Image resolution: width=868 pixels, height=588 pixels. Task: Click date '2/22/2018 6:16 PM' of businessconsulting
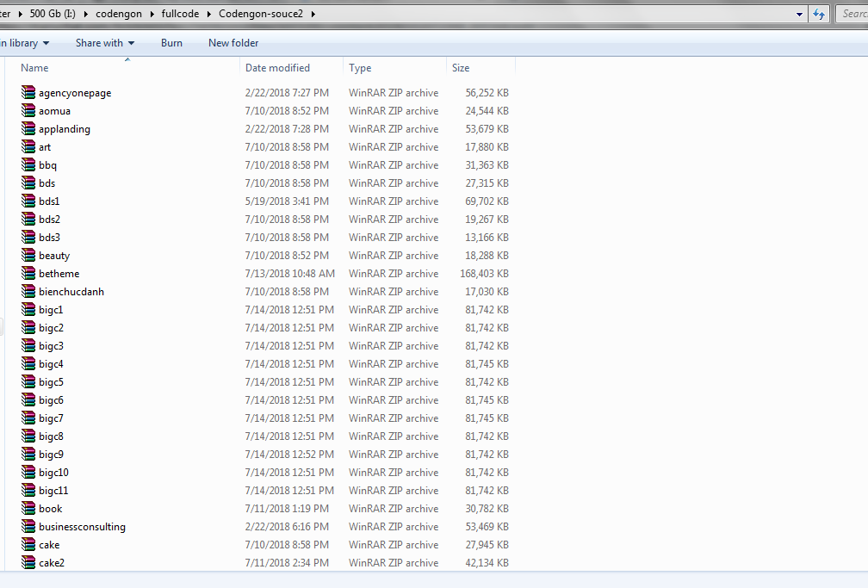[287, 527]
